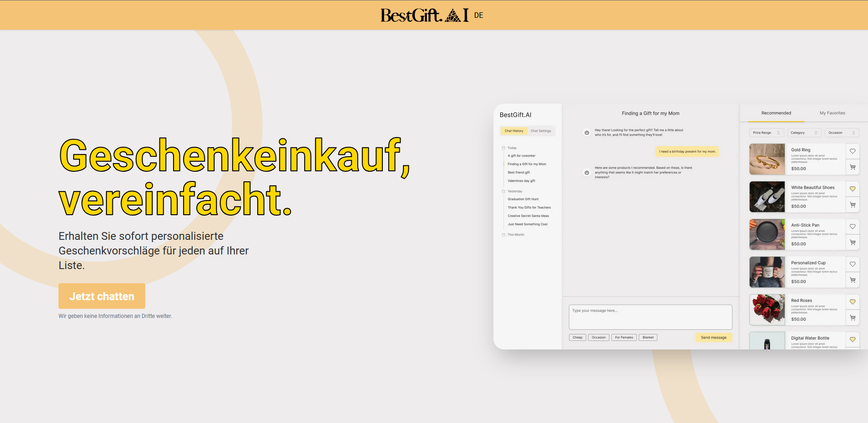
Task: Click the This Month calendar icon
Action: click(x=503, y=235)
